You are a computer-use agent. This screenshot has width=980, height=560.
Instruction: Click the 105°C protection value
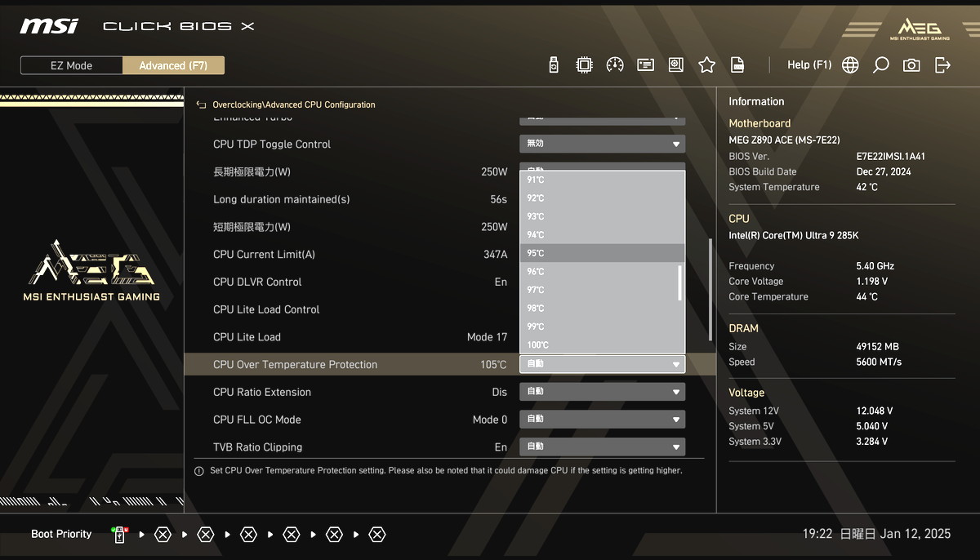[x=493, y=364]
